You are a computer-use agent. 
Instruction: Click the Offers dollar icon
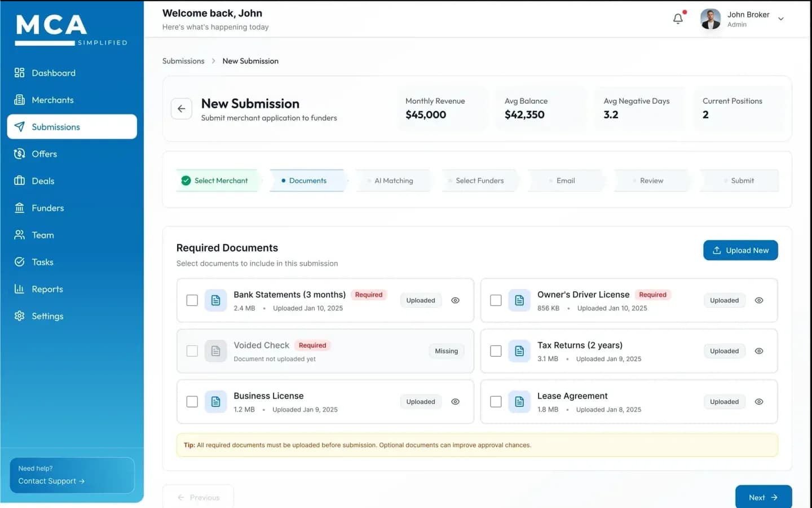click(x=20, y=154)
